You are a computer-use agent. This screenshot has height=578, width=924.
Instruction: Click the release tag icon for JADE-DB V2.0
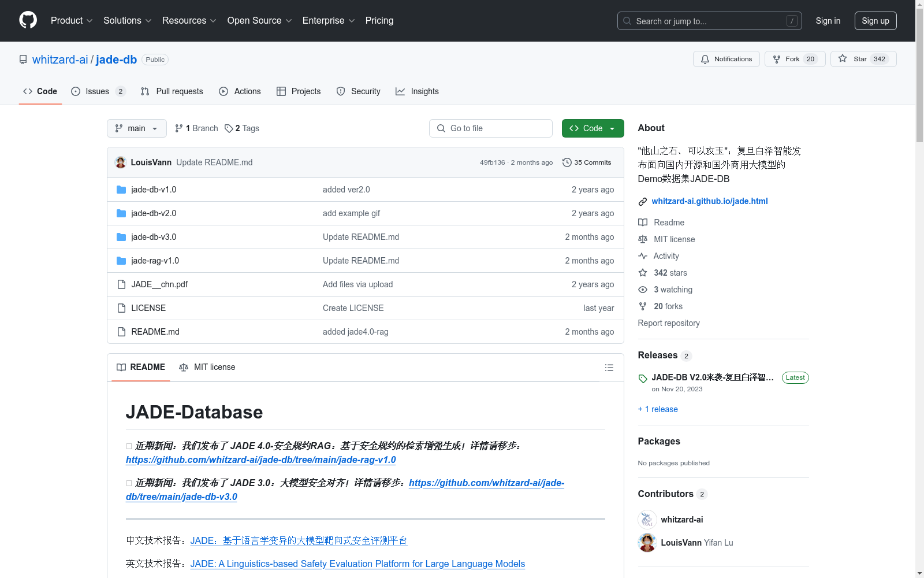643,379
